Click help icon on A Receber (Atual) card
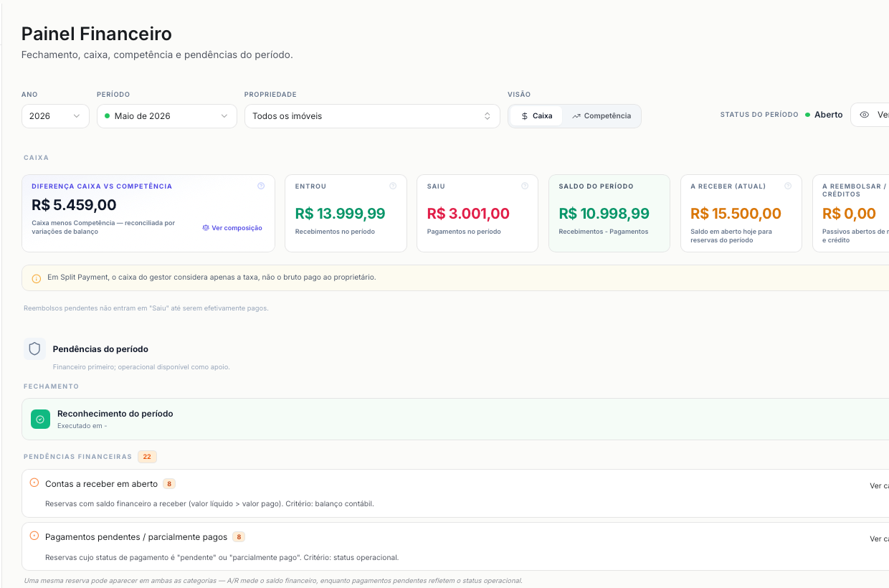Image resolution: width=889 pixels, height=588 pixels. tap(788, 186)
